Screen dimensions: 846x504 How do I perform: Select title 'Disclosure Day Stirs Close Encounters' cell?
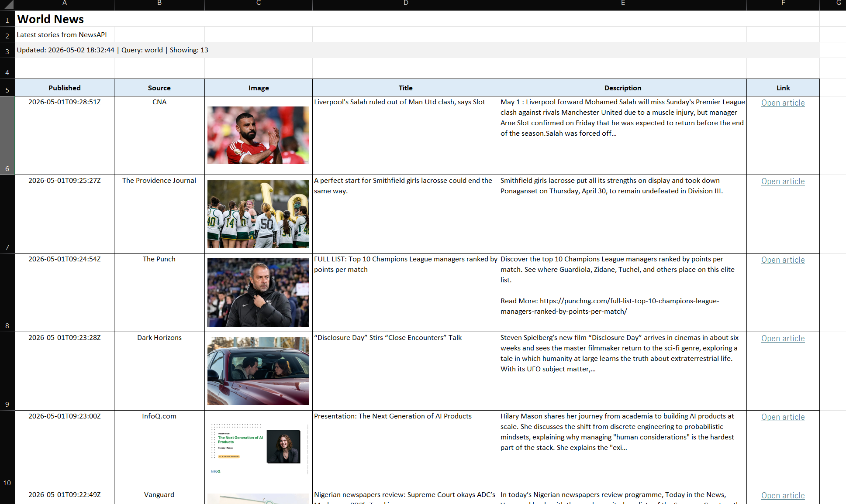406,371
